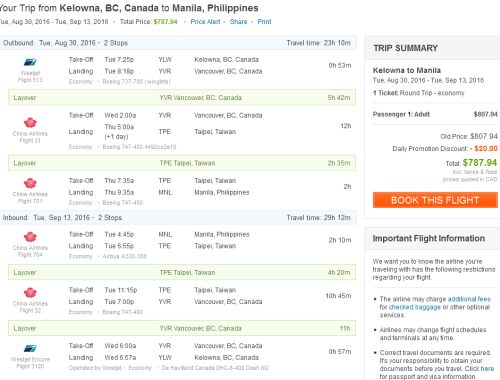The image size is (500, 380).
Task: Click the China Airlines logo for Flight 32
Action: pyautogui.click(x=30, y=293)
